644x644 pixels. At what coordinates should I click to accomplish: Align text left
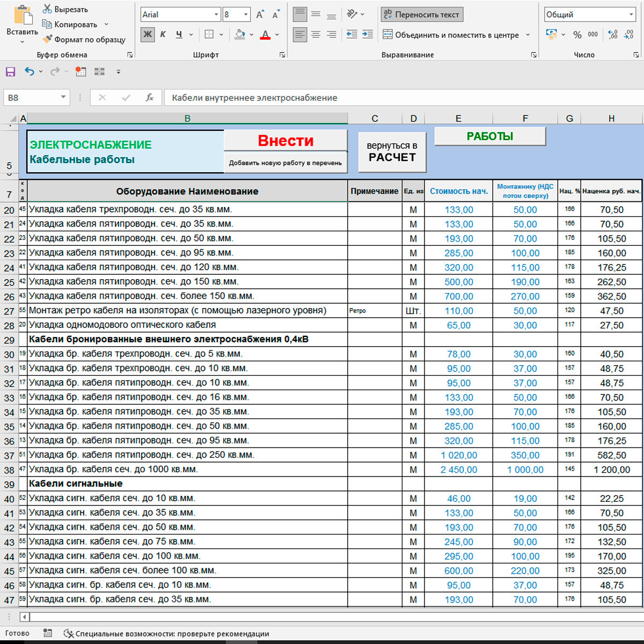300,34
